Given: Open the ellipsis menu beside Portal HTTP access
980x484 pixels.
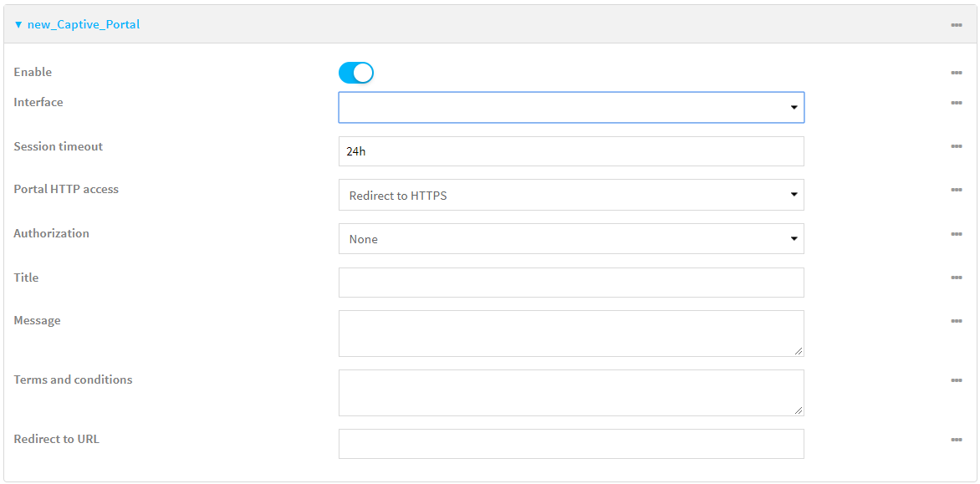Looking at the screenshot, I should pos(957,190).
